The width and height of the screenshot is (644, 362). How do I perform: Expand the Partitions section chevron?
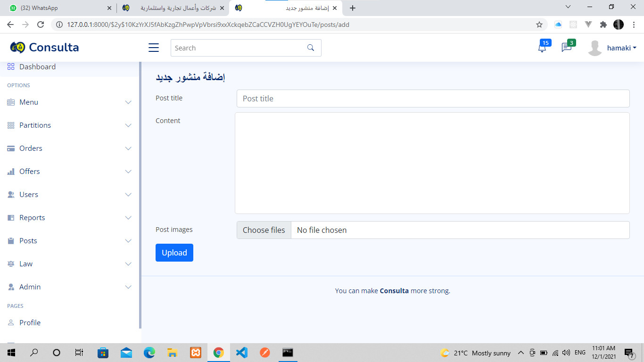pos(128,125)
